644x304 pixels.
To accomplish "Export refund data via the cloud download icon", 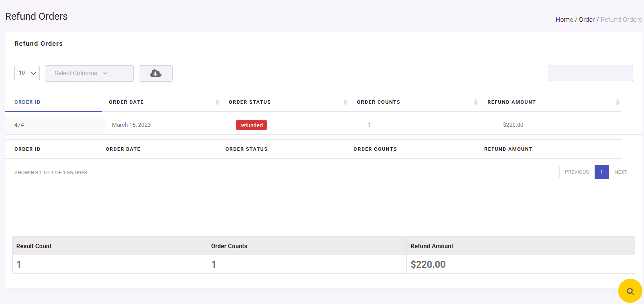I will (x=155, y=73).
